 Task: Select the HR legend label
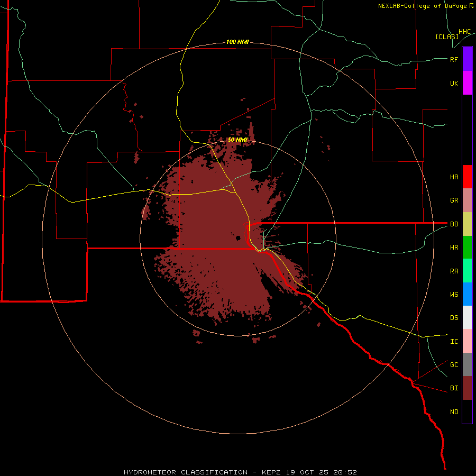point(454,248)
